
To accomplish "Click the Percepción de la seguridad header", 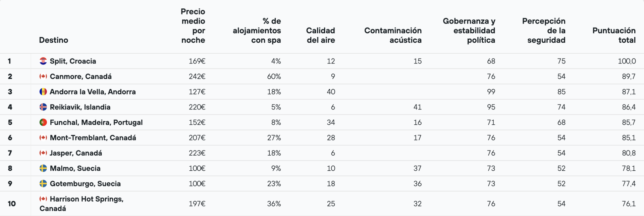I will pyautogui.click(x=544, y=31).
